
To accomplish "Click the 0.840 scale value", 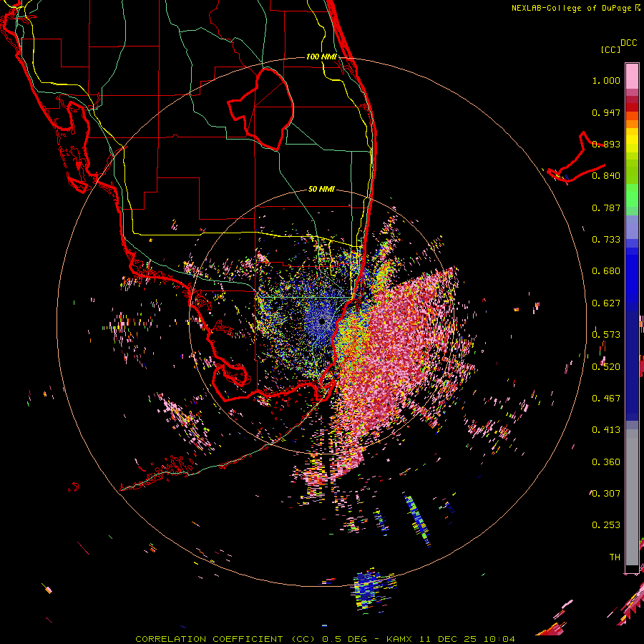I will 606,176.
